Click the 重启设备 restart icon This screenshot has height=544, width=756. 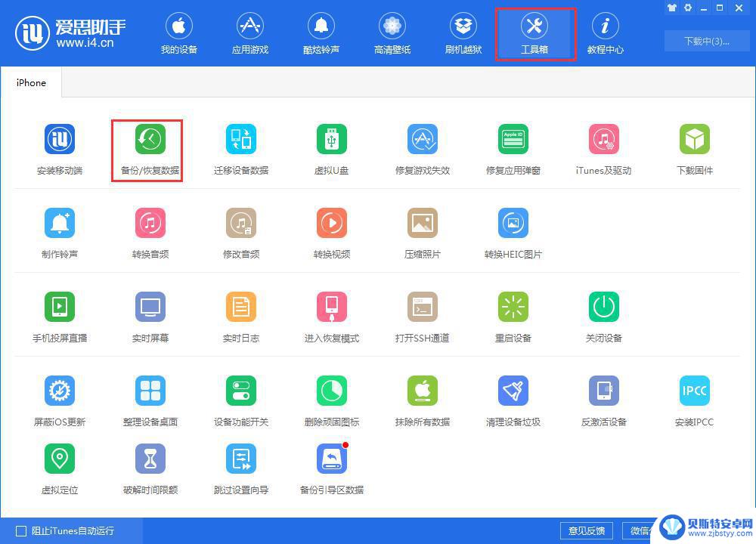tap(513, 307)
